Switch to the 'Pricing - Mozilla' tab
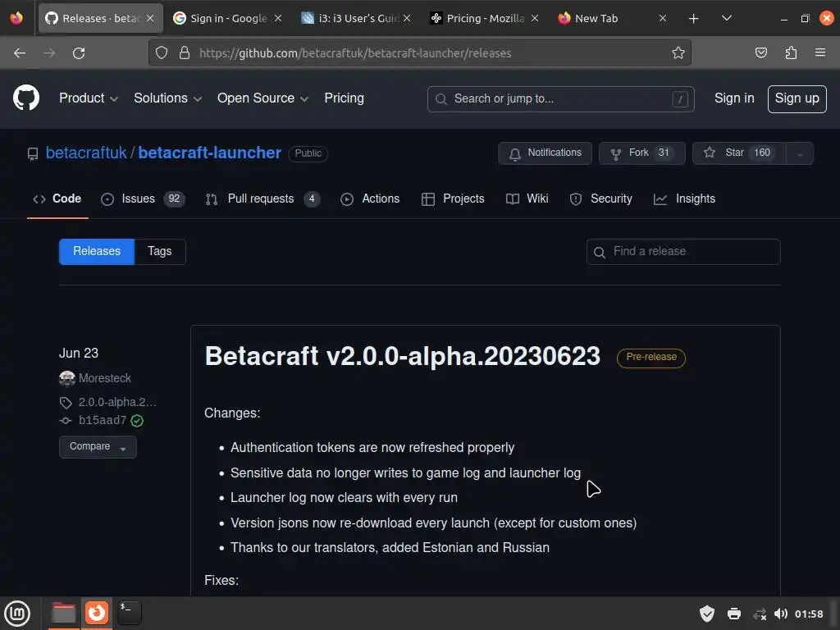This screenshot has height=630, width=840. pos(484,18)
